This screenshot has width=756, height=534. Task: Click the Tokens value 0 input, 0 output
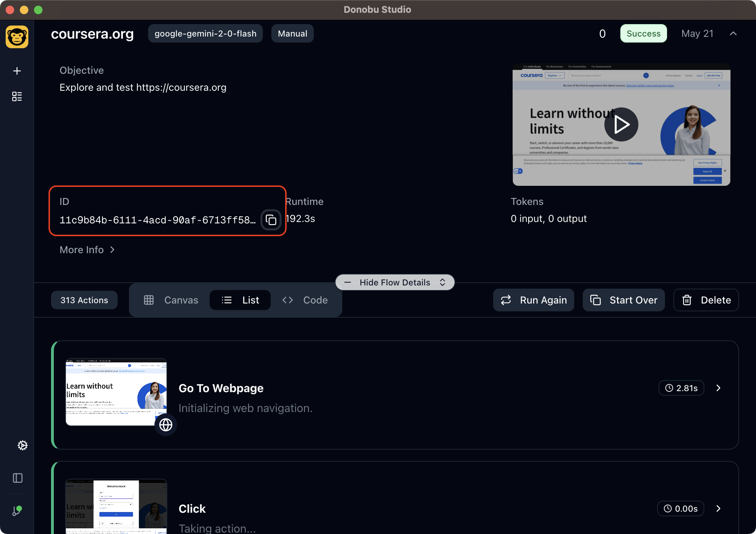point(549,218)
